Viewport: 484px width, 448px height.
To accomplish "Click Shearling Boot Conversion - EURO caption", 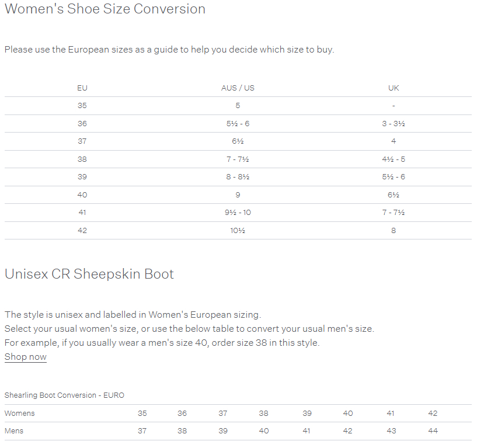I will [x=64, y=395].
